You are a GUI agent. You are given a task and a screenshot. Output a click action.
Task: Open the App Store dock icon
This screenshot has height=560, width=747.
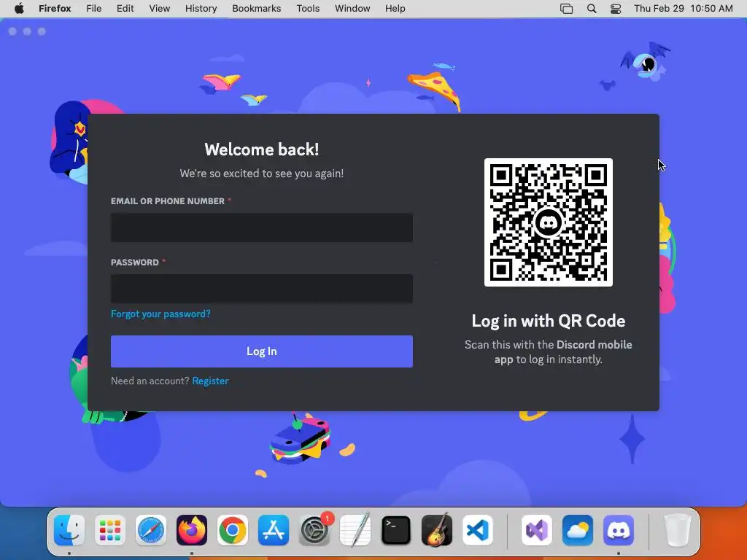click(x=274, y=530)
